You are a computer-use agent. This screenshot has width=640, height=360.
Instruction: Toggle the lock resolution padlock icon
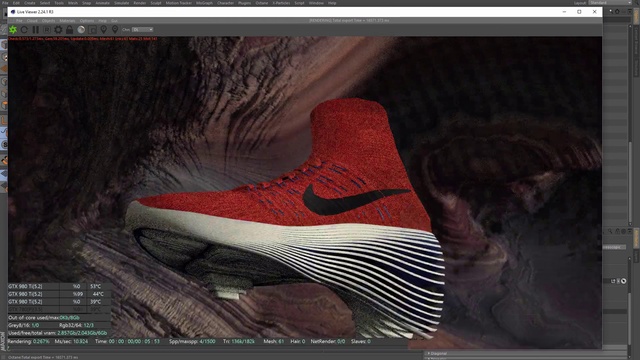tap(69, 30)
